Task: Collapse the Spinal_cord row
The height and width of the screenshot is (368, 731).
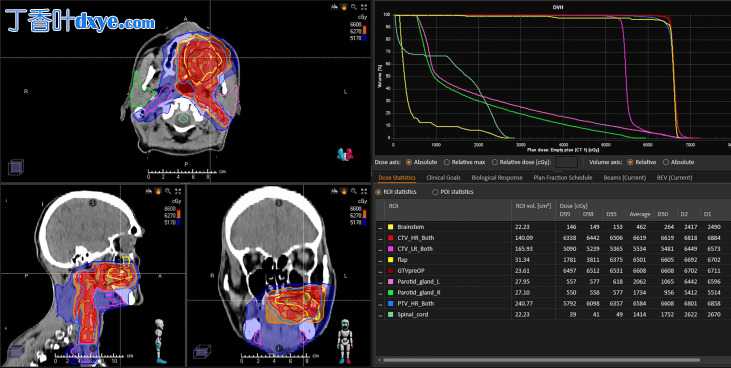Action: pos(380,315)
